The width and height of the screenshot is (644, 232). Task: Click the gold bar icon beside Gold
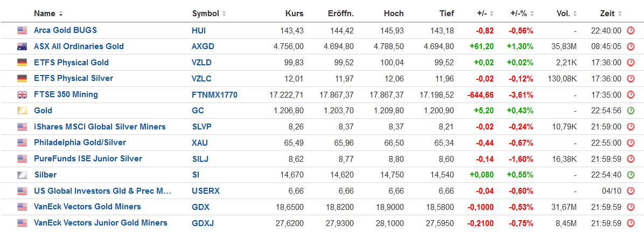point(22,111)
